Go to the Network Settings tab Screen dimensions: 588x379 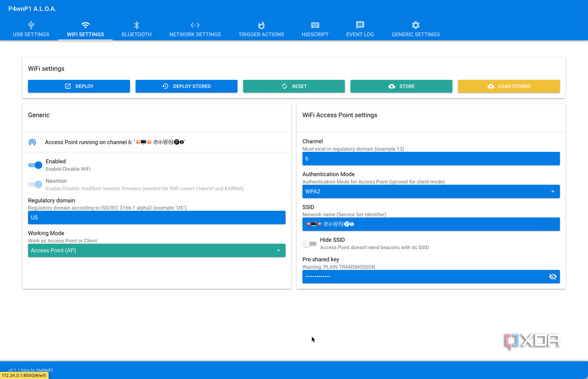(195, 30)
